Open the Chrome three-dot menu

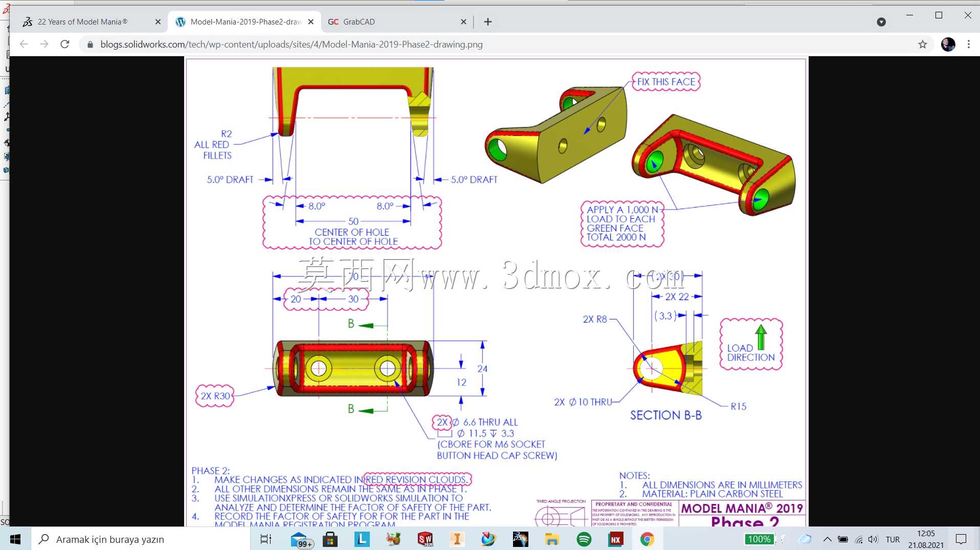(969, 44)
